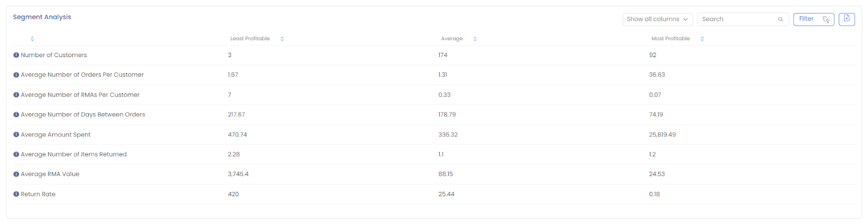This screenshot has height=224, width=868.
Task: Sort by Least Profitable column arrows
Action: coord(282,39)
